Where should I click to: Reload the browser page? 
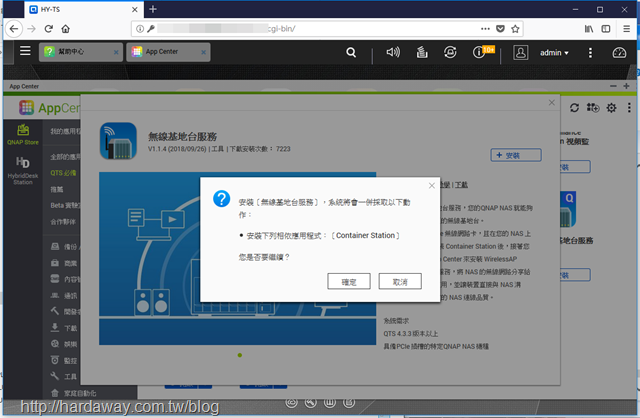(x=49, y=29)
